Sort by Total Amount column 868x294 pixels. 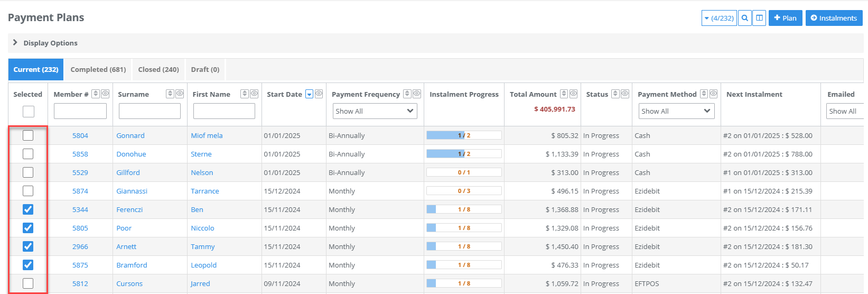pyautogui.click(x=564, y=94)
